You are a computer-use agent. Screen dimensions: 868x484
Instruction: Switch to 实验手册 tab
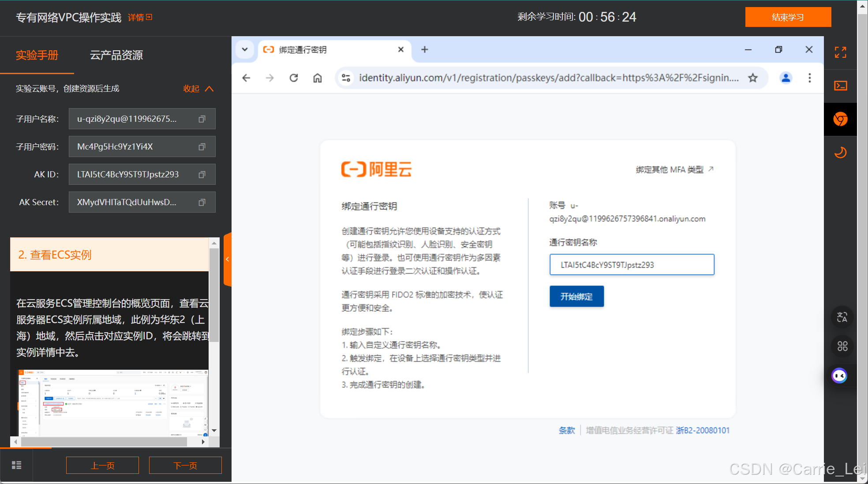tap(37, 55)
